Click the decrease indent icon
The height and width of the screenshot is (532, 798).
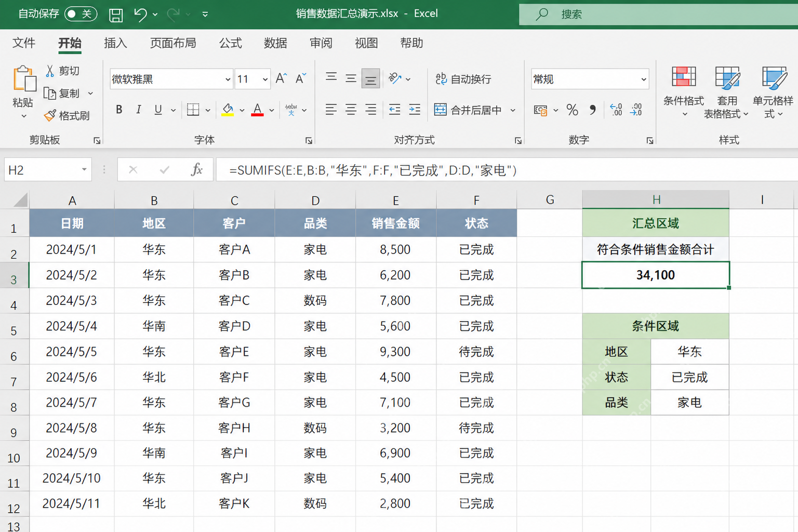tap(395, 110)
